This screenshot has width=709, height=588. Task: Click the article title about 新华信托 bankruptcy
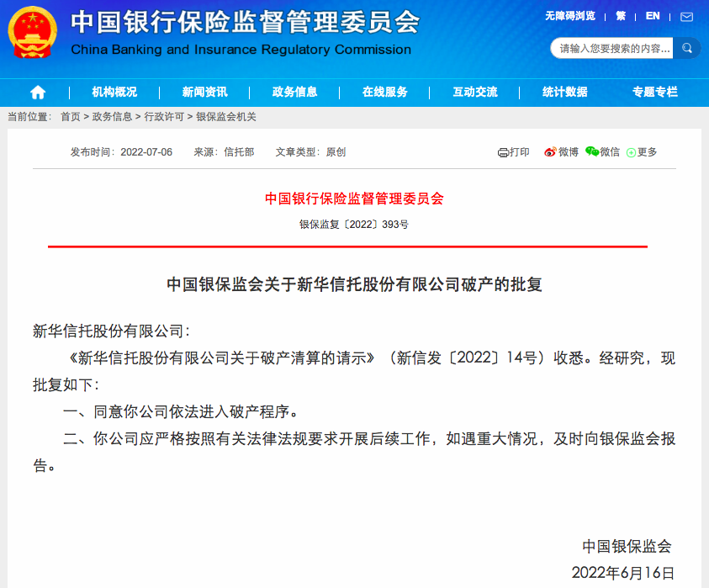pyautogui.click(x=355, y=284)
